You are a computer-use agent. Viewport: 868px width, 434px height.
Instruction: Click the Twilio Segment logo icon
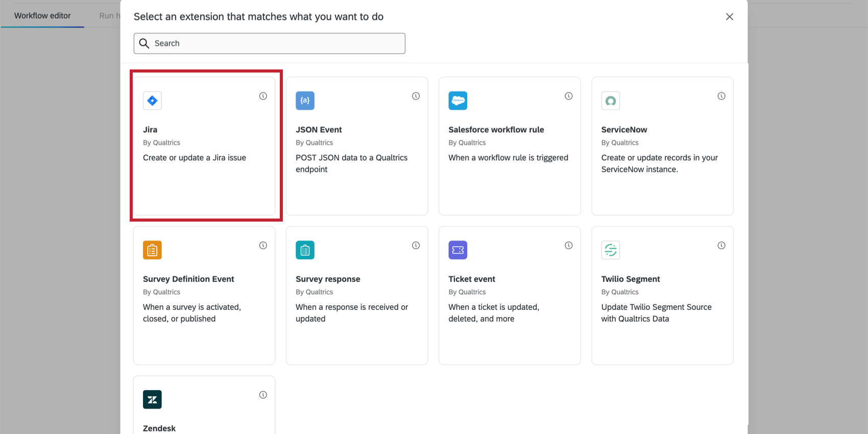610,250
